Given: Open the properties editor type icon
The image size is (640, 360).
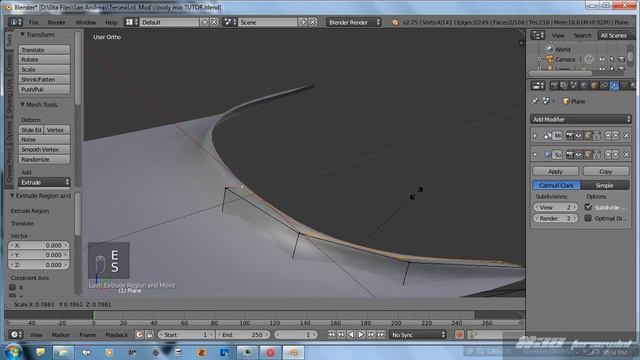Looking at the screenshot, I should click(x=538, y=85).
